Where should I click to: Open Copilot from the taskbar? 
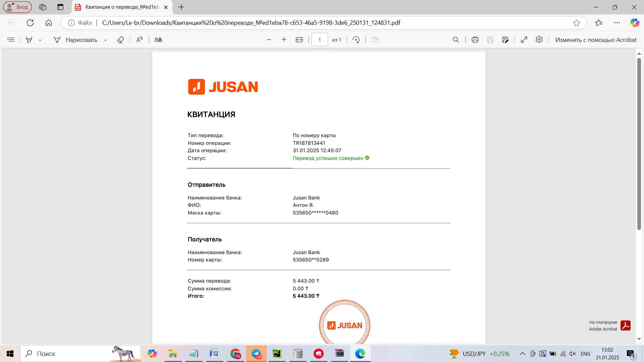click(x=152, y=354)
